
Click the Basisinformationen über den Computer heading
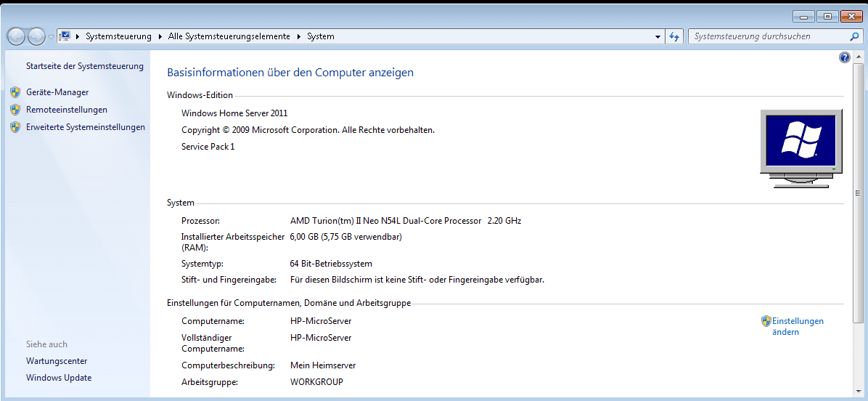click(290, 73)
